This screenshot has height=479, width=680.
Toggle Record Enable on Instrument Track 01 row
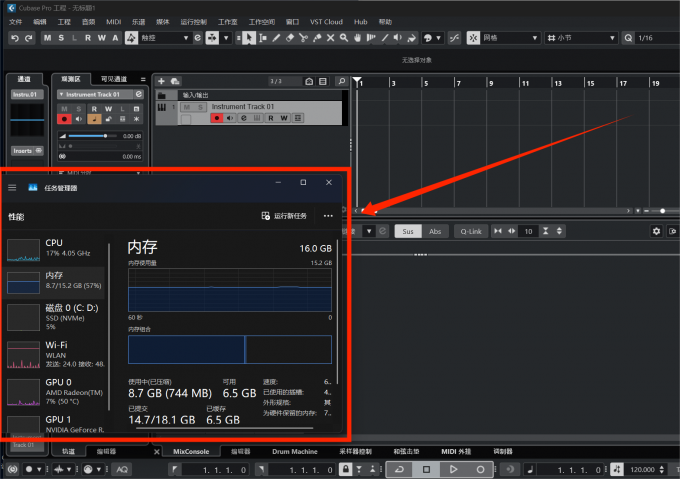coord(216,118)
